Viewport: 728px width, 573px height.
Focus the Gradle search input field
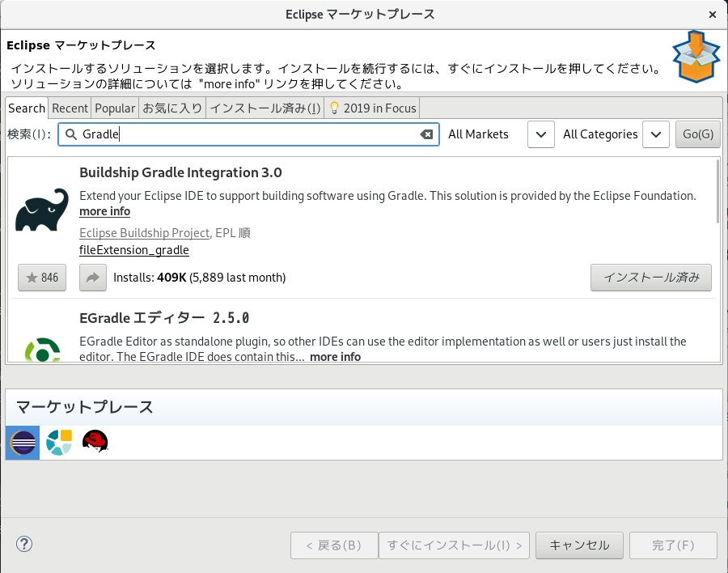[248, 134]
